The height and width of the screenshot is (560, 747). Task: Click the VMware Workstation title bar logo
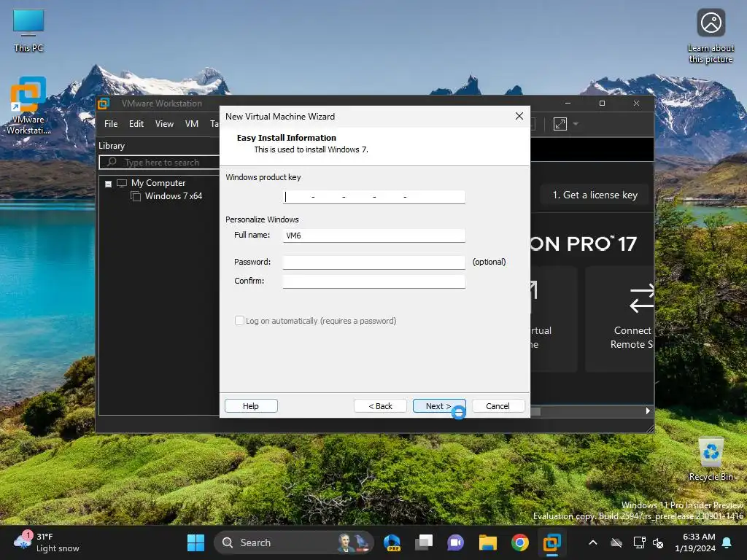[104, 104]
